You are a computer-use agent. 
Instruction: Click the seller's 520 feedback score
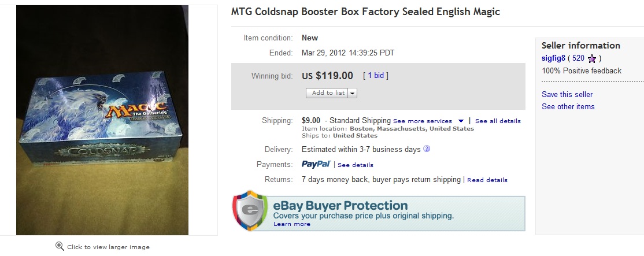[x=578, y=58]
